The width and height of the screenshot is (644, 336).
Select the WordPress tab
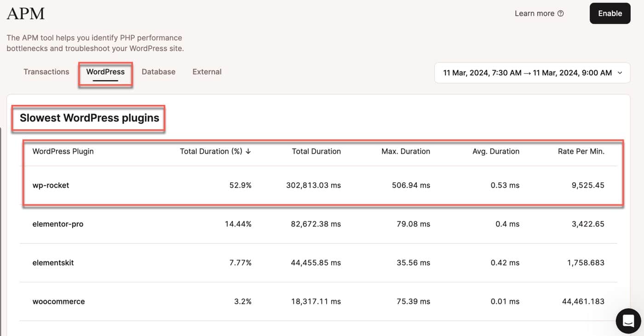(x=105, y=72)
